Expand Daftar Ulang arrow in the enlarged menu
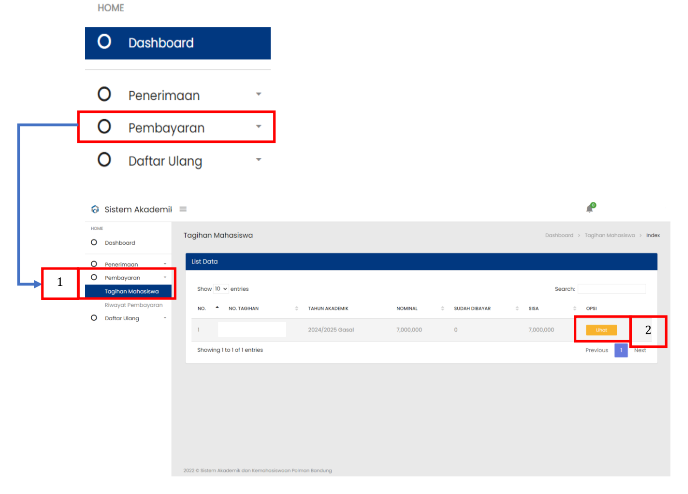 click(258, 160)
